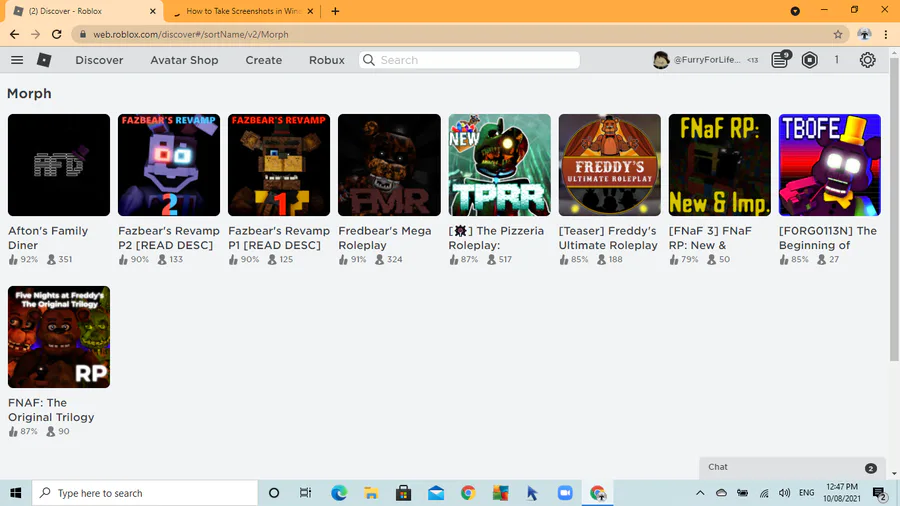
Task: Bookmark this page with the star
Action: [x=838, y=34]
